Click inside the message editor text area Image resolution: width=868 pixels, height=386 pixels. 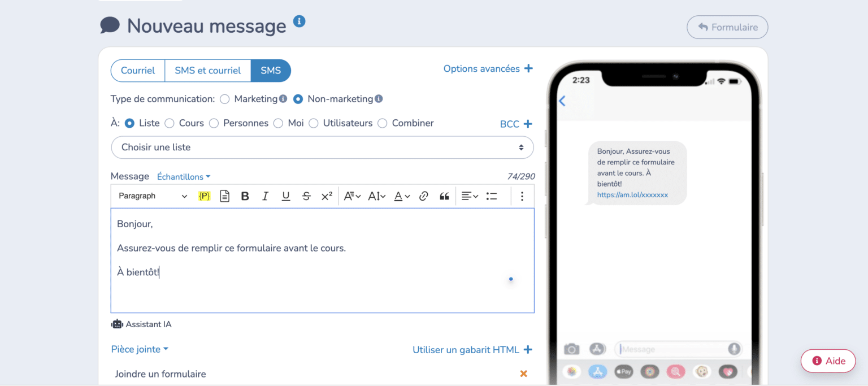point(322,261)
